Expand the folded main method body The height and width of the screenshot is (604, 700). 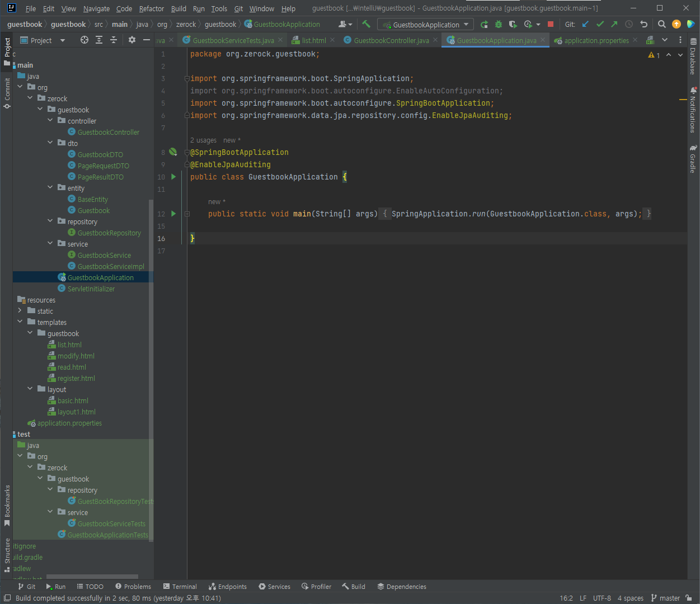(x=187, y=214)
